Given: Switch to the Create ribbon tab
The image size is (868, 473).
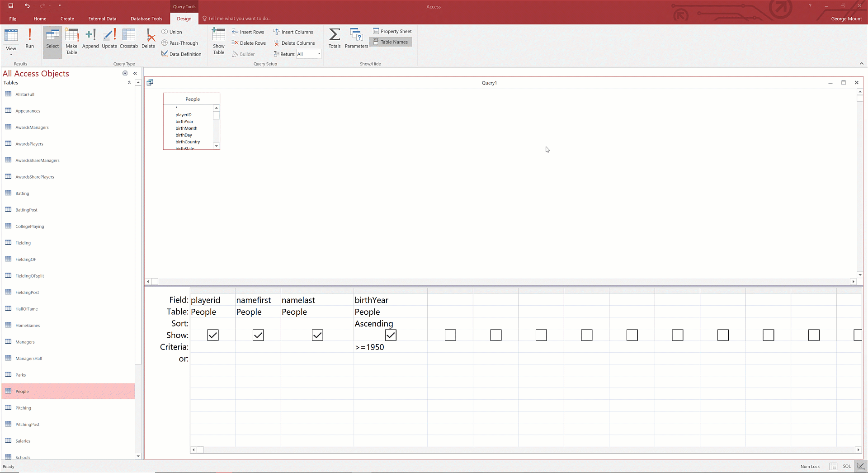Looking at the screenshot, I should [x=67, y=19].
